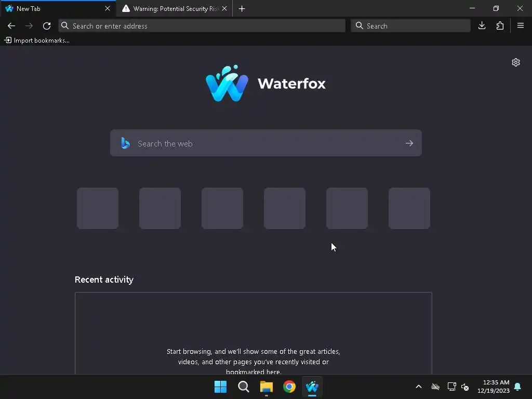The height and width of the screenshot is (399, 532).
Task: Open the Extensions puzzle icon
Action: 500,26
